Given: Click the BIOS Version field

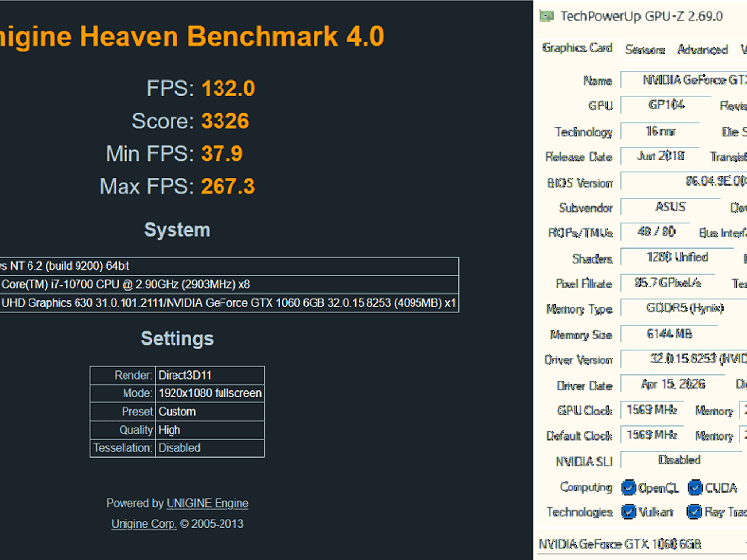Looking at the screenshot, I should (684, 181).
